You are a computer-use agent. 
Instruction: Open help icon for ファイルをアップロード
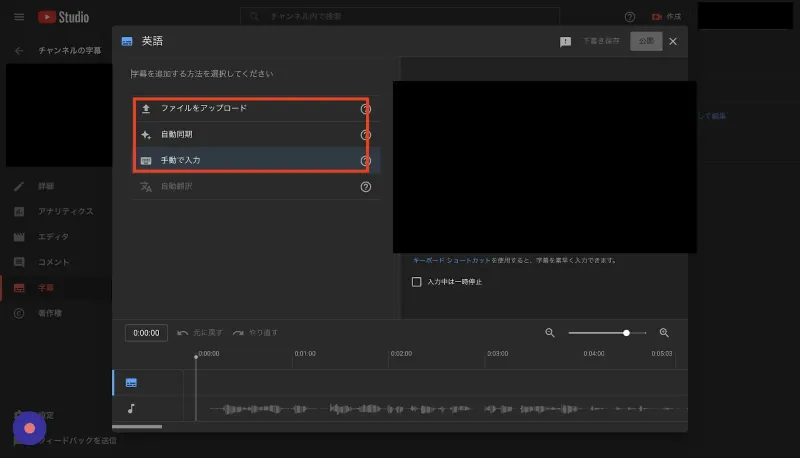pyautogui.click(x=365, y=109)
